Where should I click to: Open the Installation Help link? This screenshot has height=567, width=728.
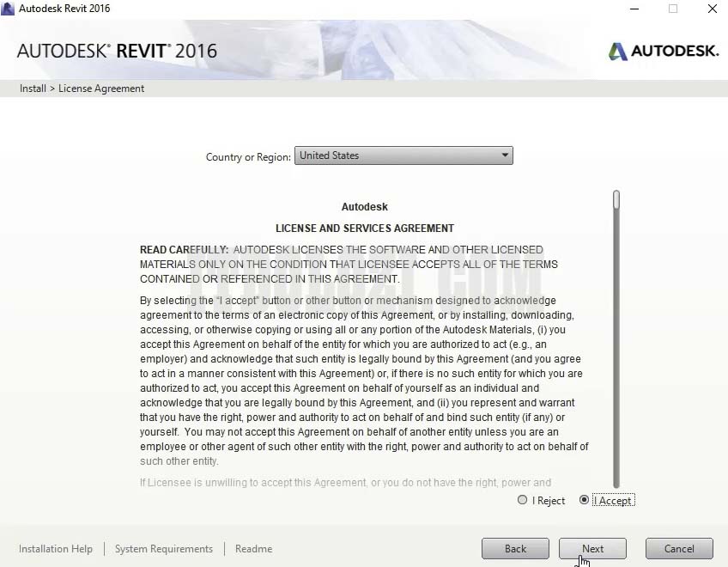[56, 549]
